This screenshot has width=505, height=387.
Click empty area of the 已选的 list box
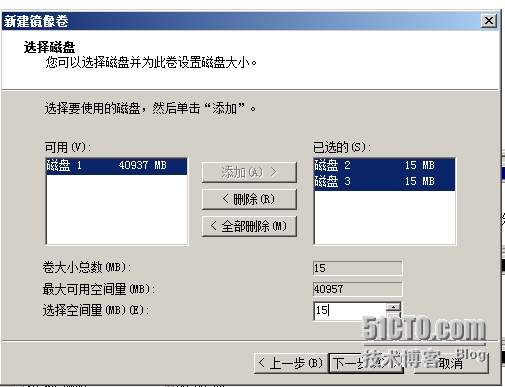pyautogui.click(x=384, y=217)
